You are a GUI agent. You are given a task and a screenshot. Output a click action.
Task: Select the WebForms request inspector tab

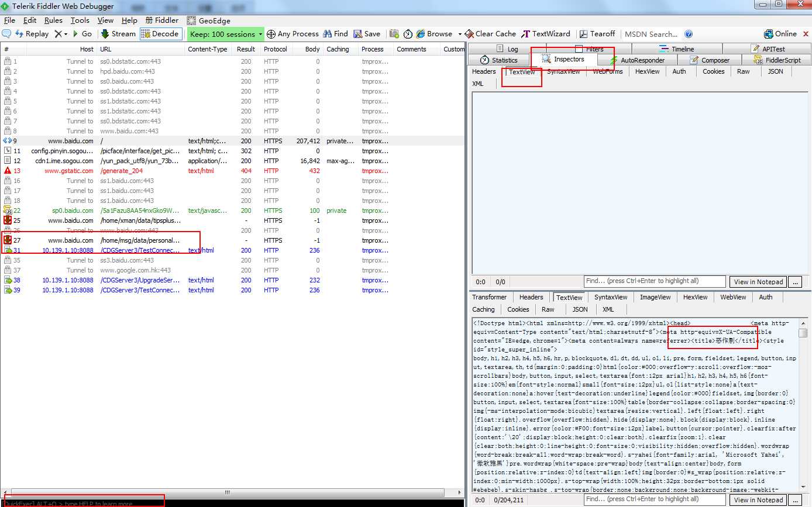[x=608, y=71]
